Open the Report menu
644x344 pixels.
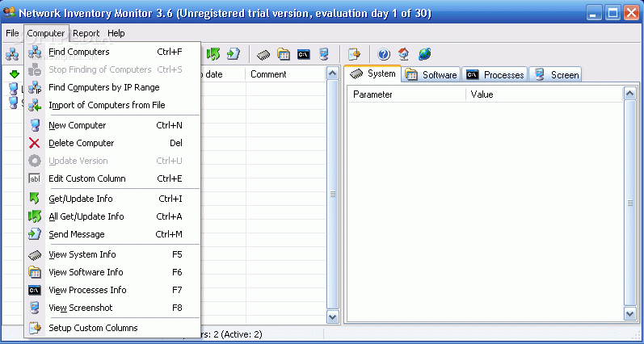click(86, 33)
